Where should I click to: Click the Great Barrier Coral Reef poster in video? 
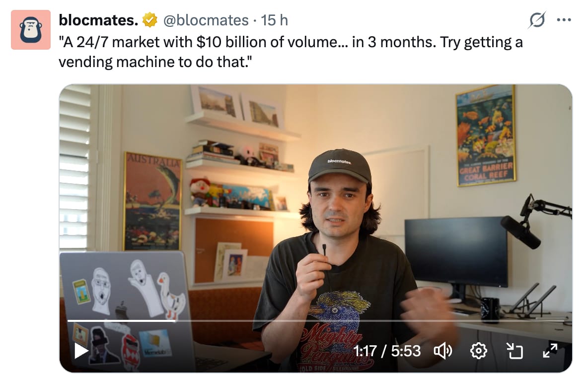(486, 135)
